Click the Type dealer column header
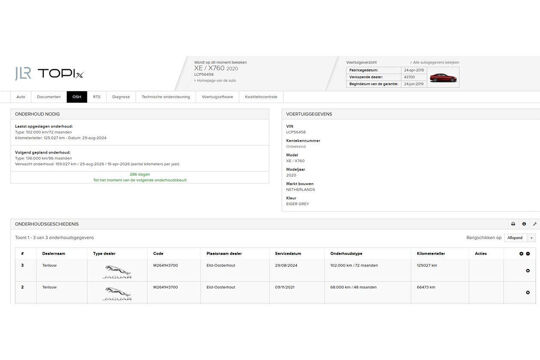 [x=104, y=254]
